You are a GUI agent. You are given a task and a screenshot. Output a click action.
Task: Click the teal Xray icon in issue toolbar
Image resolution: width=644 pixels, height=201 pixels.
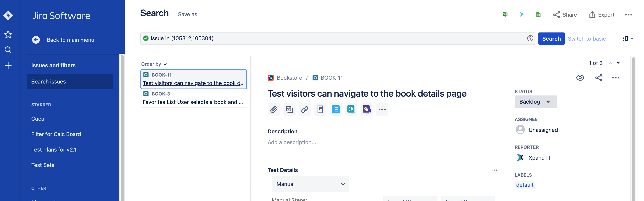[x=351, y=109]
